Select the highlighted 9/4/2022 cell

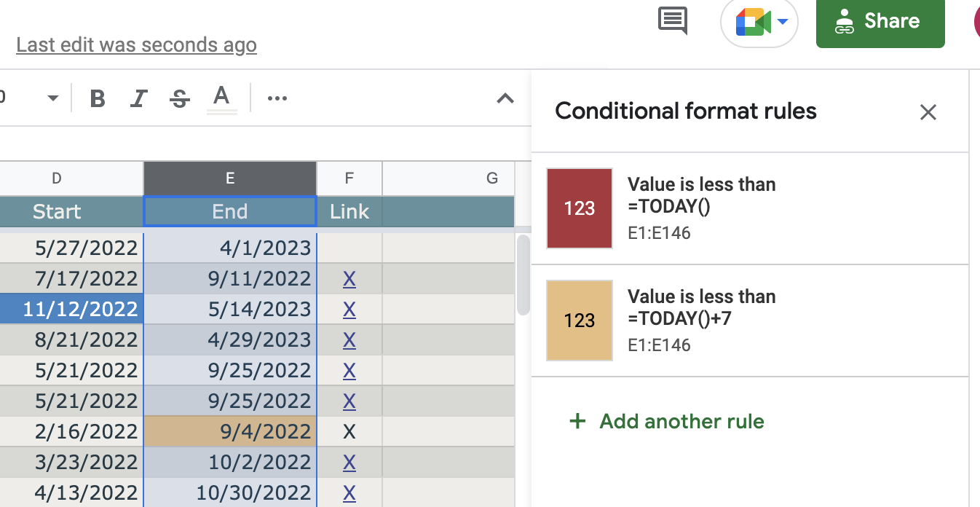pyautogui.click(x=230, y=431)
